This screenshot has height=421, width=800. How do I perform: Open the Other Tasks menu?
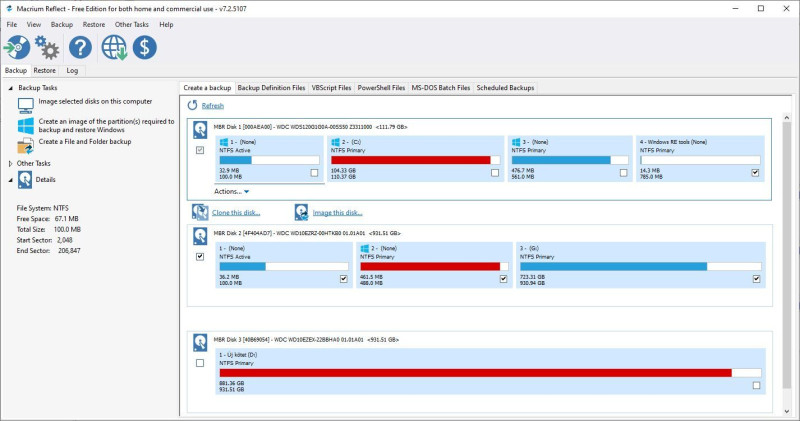coord(132,24)
